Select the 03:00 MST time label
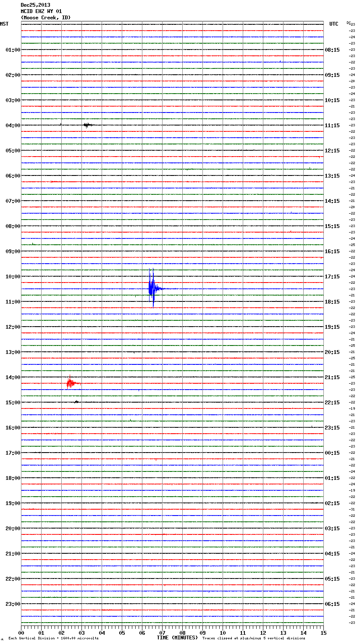The width and height of the screenshot is (357, 644). [13, 100]
